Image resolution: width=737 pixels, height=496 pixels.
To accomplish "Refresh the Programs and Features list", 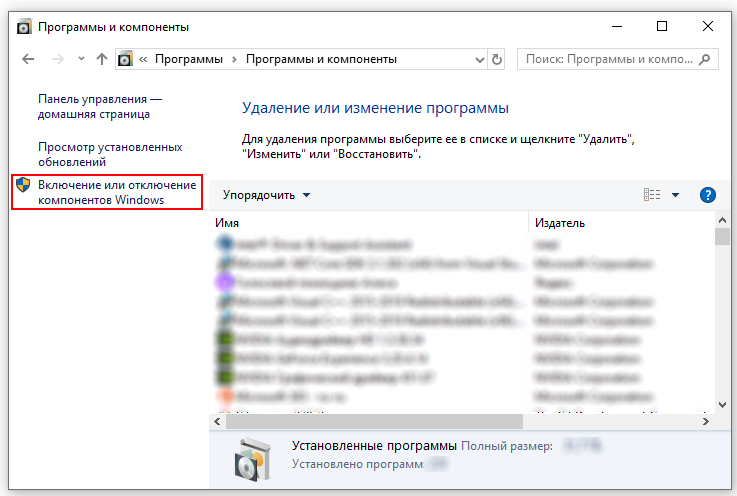I will click(498, 60).
